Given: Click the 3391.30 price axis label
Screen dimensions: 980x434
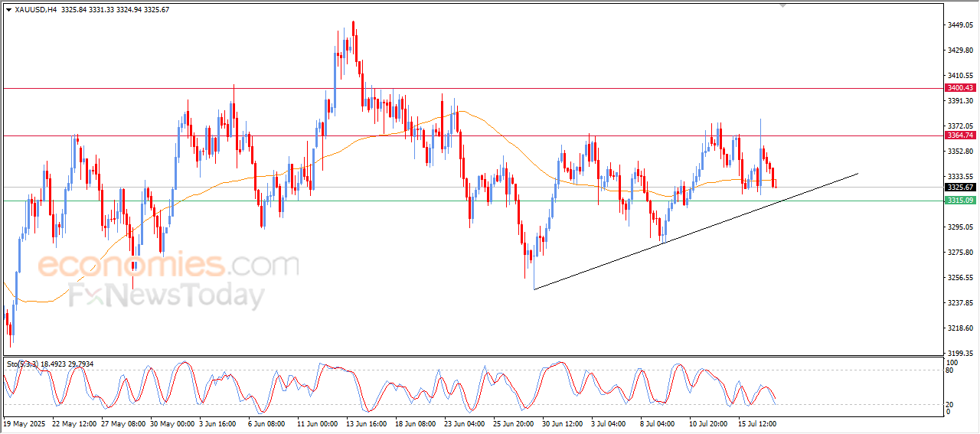Looking at the screenshot, I should pyautogui.click(x=962, y=101).
